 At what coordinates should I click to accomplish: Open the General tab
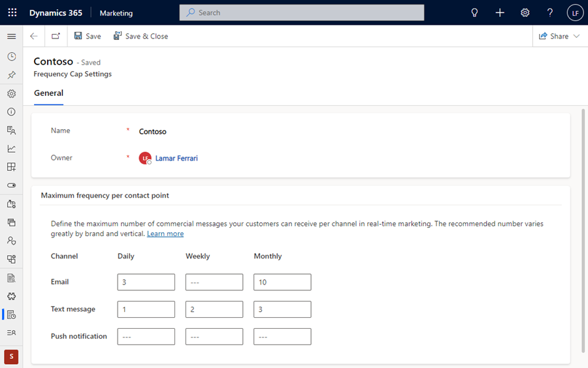click(49, 93)
